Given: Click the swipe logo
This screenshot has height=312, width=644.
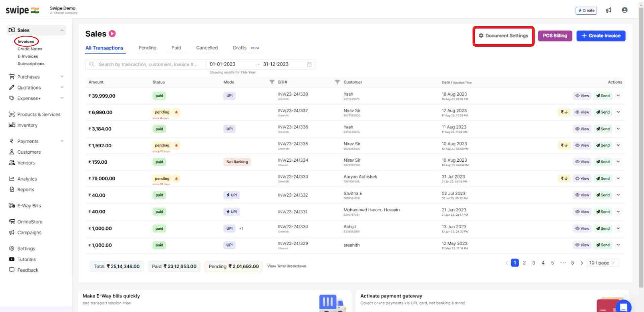Looking at the screenshot, I should tap(22, 10).
